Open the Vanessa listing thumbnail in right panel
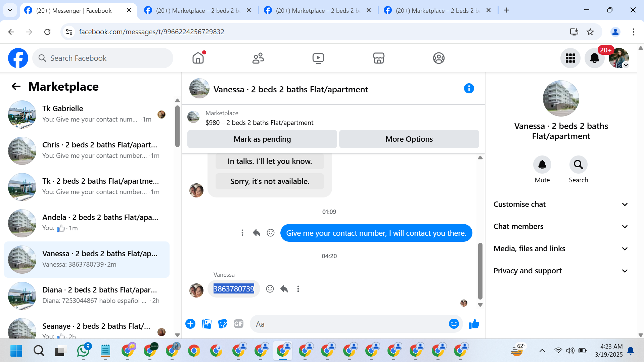 [561, 98]
